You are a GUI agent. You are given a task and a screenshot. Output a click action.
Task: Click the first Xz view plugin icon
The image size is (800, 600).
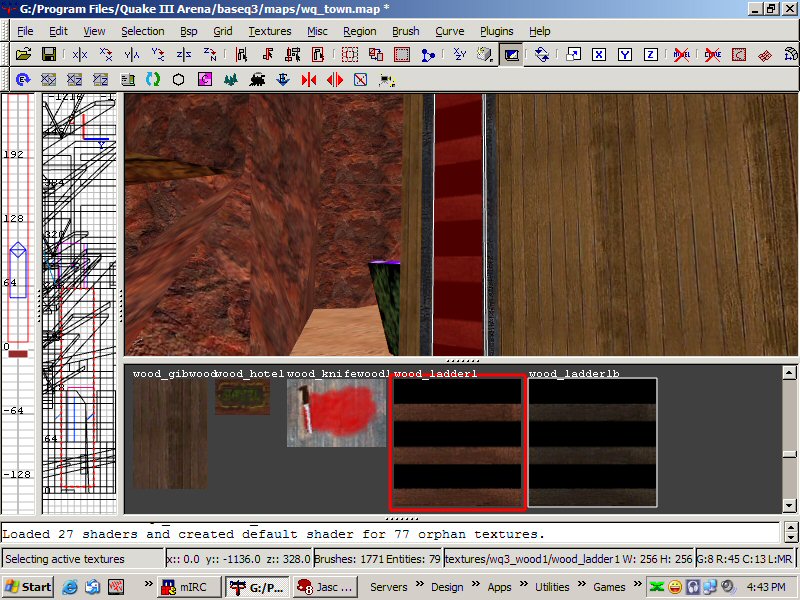[x=74, y=80]
